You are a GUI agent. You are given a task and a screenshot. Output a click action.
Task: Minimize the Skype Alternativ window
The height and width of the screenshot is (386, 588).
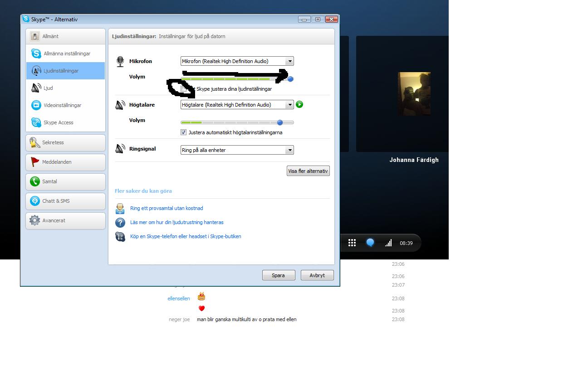pos(304,19)
